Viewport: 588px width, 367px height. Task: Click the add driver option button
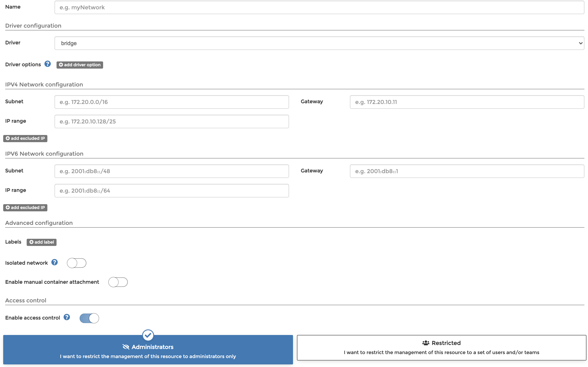[x=80, y=65]
